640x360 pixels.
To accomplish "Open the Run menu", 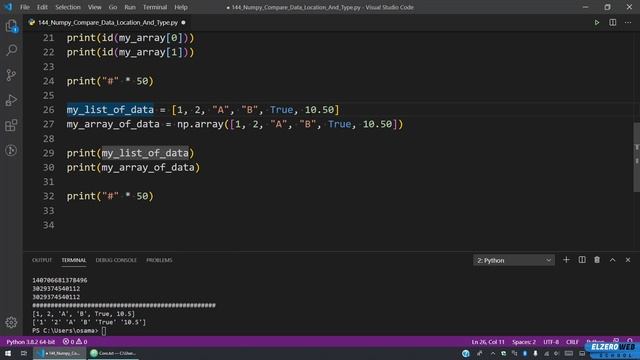I will [x=130, y=7].
